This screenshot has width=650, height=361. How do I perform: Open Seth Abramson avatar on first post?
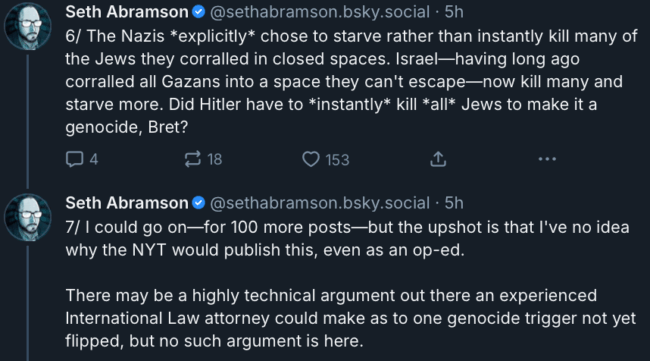[x=28, y=26]
